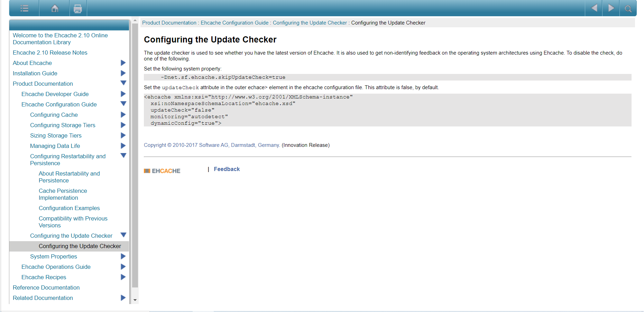Open the Installation Guide topic
644x312 pixels.
pyautogui.click(x=35, y=73)
